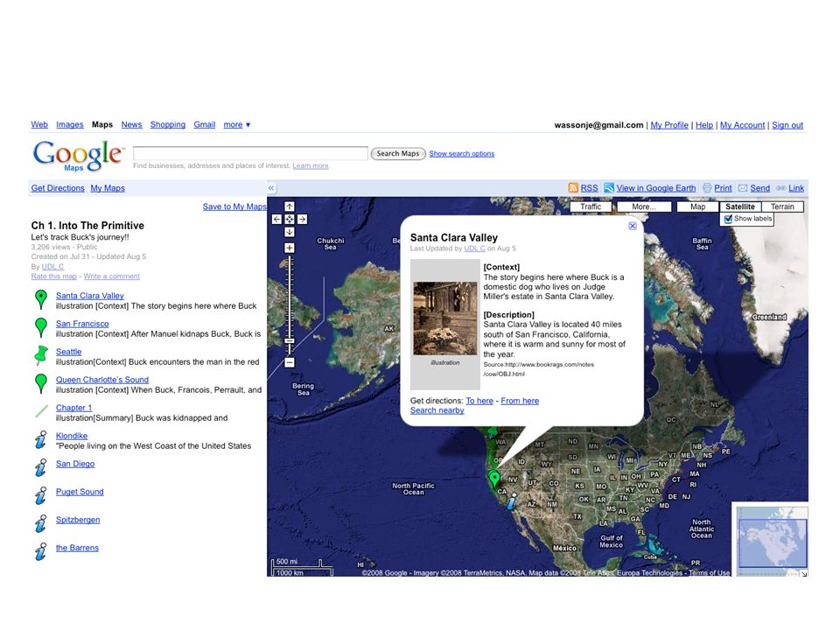840x630 pixels.
Task: Pan the map down with arrow control
Action: tap(290, 232)
